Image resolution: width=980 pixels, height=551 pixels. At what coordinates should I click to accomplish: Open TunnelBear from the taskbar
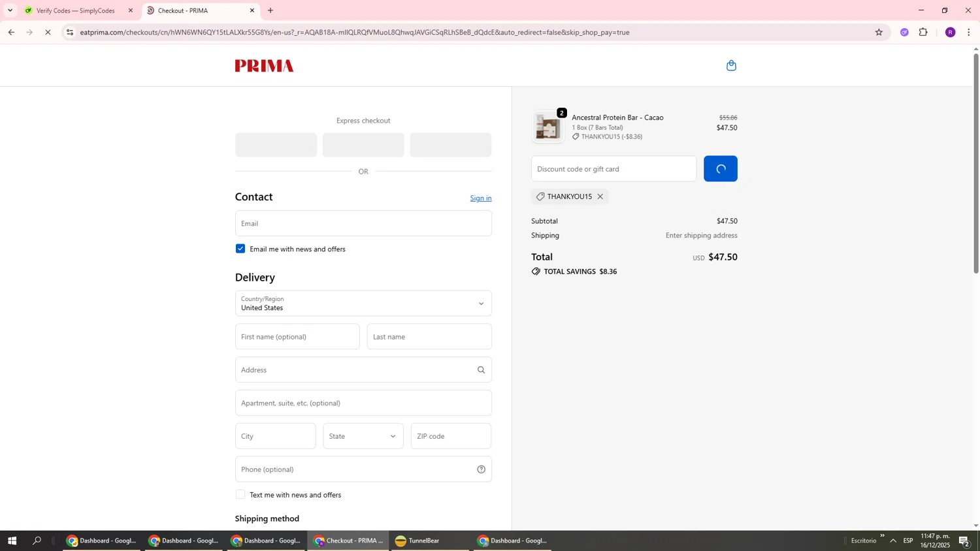[429, 541]
